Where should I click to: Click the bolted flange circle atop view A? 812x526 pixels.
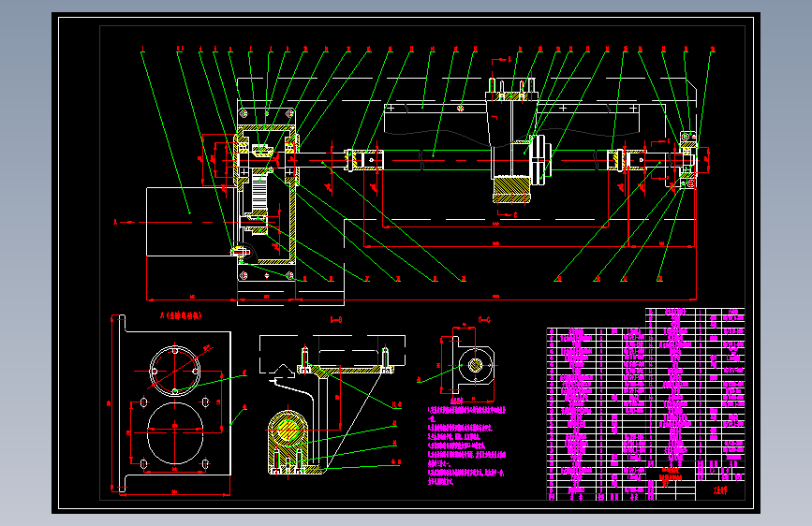point(175,371)
